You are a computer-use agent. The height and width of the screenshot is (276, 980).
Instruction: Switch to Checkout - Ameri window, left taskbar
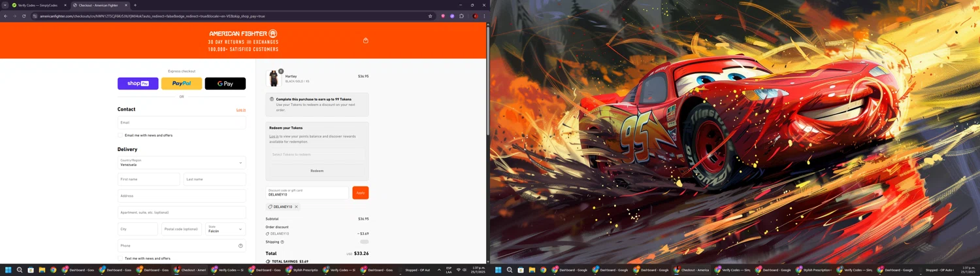(x=190, y=270)
